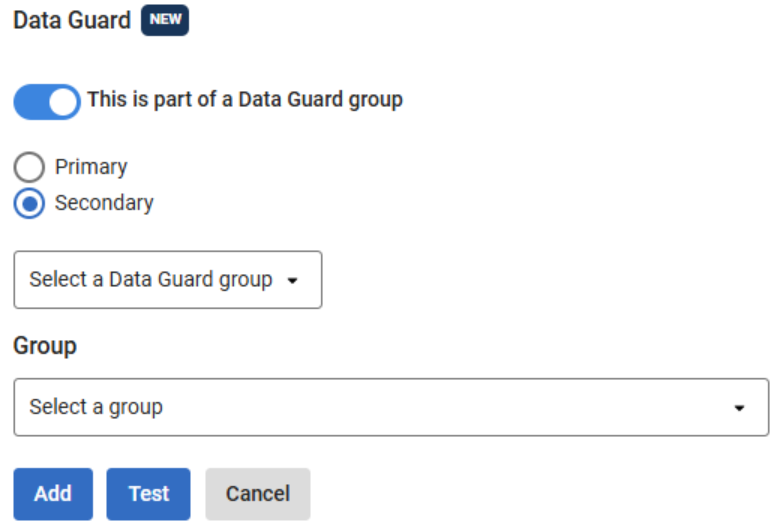Image resolution: width=777 pixels, height=528 pixels.
Task: Click the NEW badge beside Data Guard
Action: pos(165,21)
